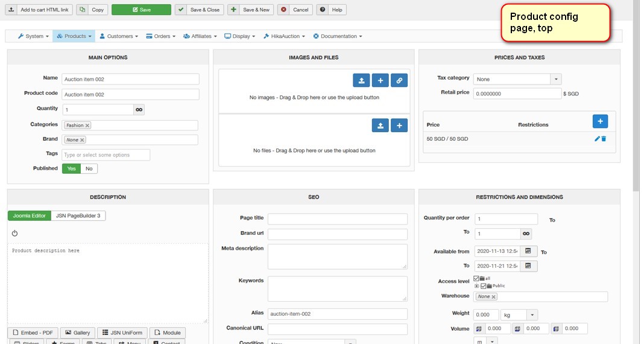Click the add image plus icon
Viewport: 644px width, 344px height.
380,80
